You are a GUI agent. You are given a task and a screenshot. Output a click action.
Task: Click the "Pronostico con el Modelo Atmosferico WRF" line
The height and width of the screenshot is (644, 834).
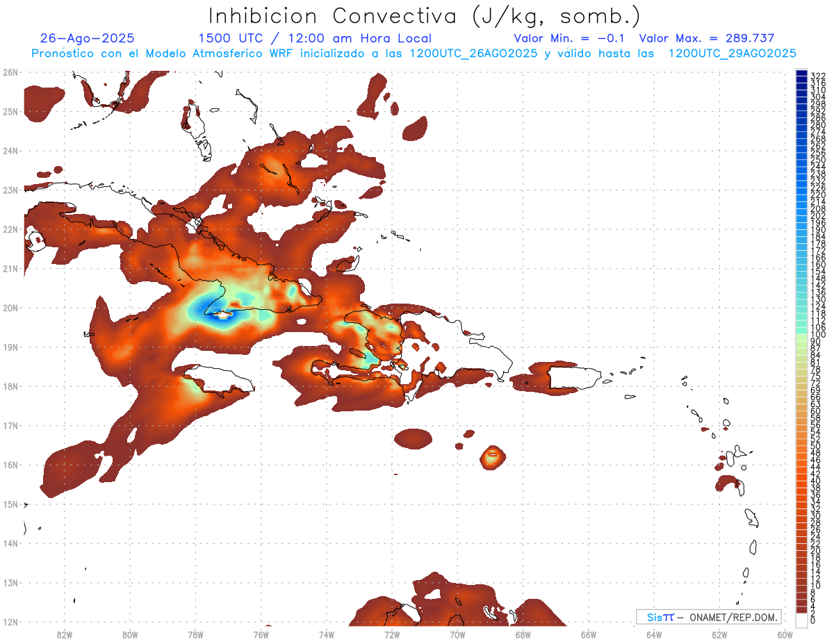414,53
